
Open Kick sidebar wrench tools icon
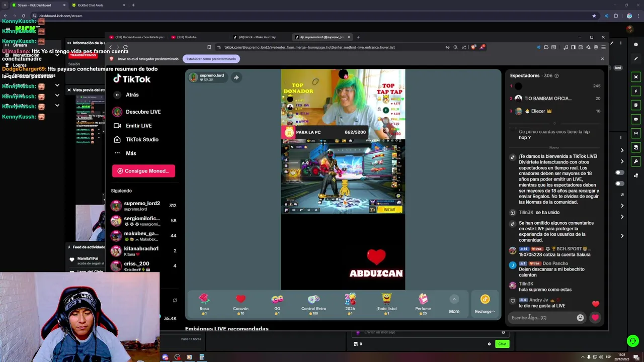[636, 161]
